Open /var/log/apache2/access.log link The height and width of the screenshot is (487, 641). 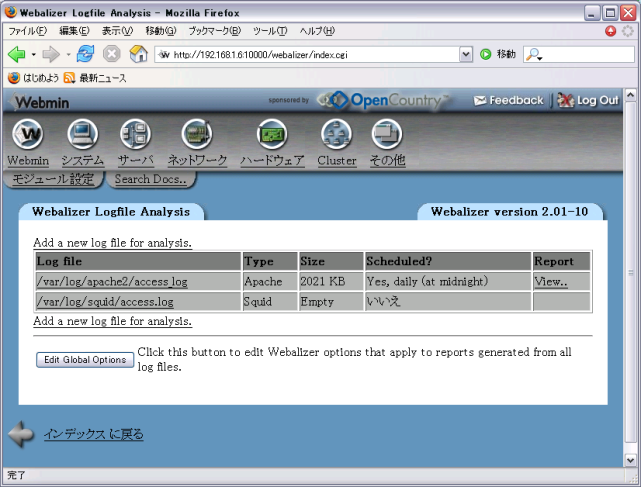point(111,282)
